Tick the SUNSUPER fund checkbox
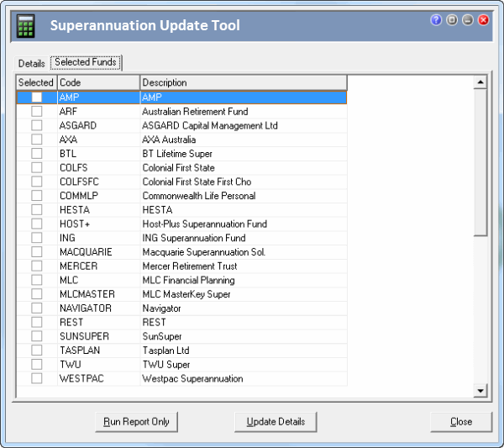Screen dimensions: 504x448 [x=37, y=336]
